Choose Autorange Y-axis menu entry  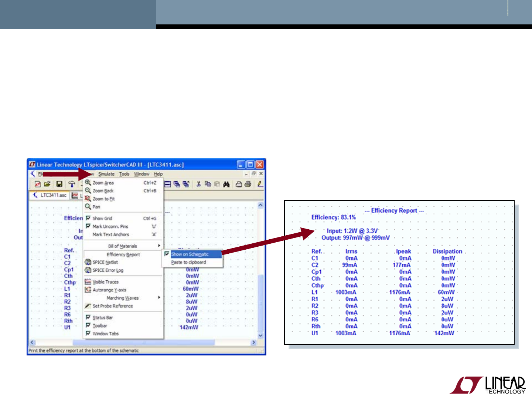pos(123,290)
